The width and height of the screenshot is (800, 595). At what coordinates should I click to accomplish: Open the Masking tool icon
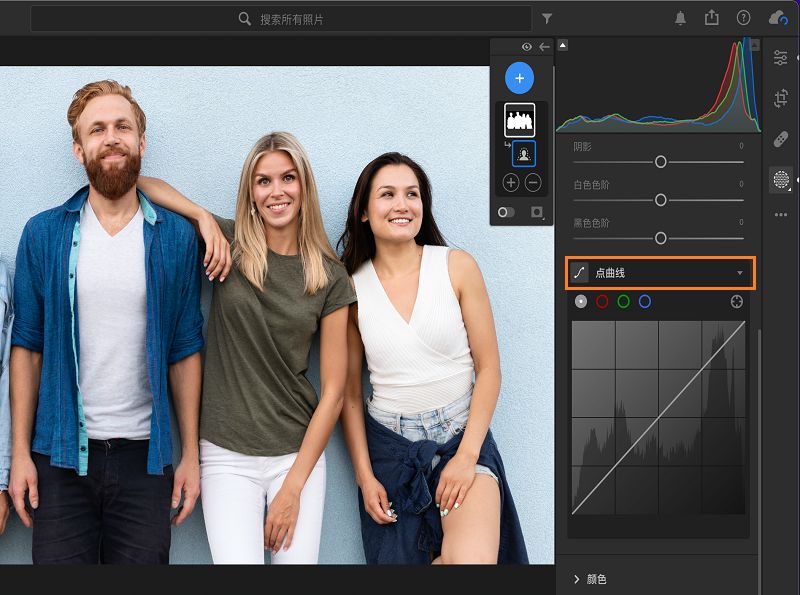point(781,180)
